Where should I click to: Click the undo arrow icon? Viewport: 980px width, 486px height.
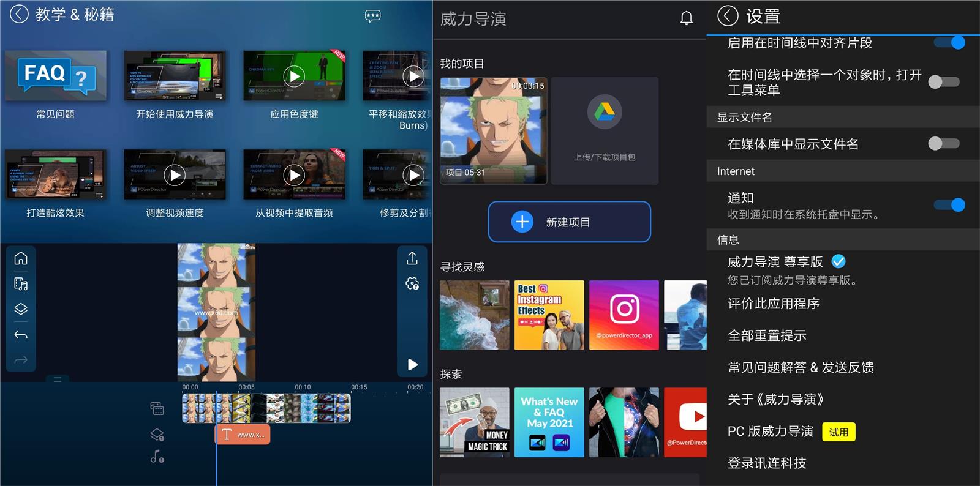[x=21, y=335]
